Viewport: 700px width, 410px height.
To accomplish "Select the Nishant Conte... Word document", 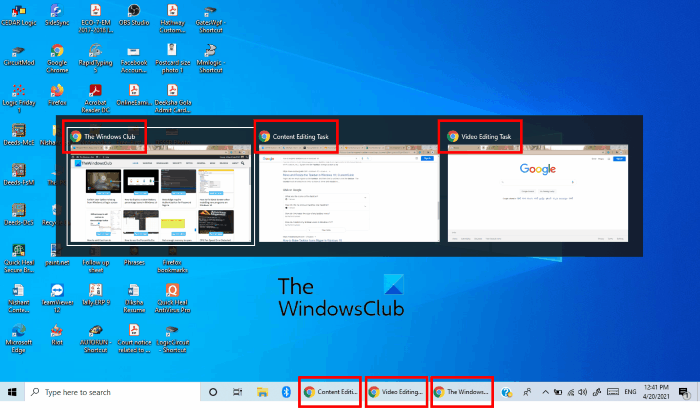I will click(x=19, y=298).
